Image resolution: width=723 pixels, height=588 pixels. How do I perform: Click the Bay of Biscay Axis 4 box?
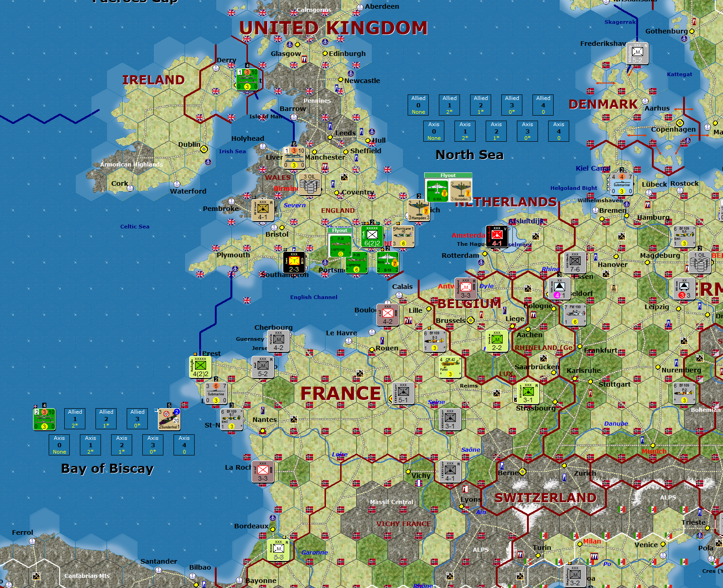click(x=184, y=445)
